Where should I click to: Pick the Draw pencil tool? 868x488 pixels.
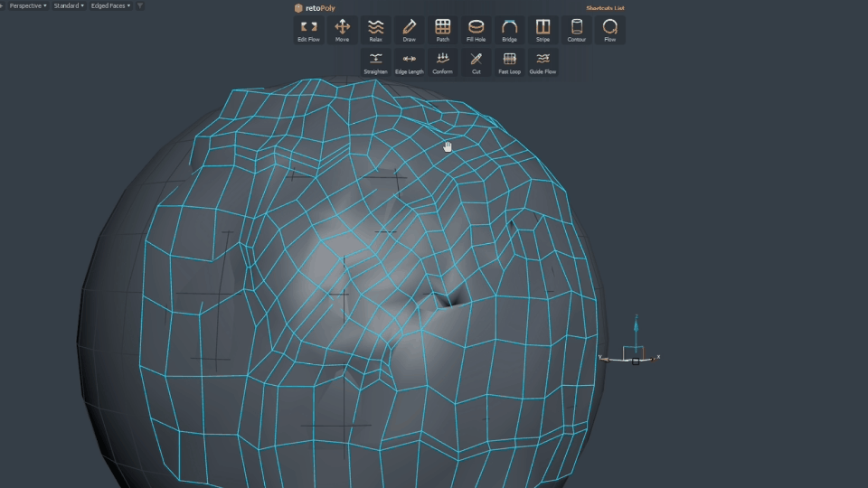[x=409, y=31]
